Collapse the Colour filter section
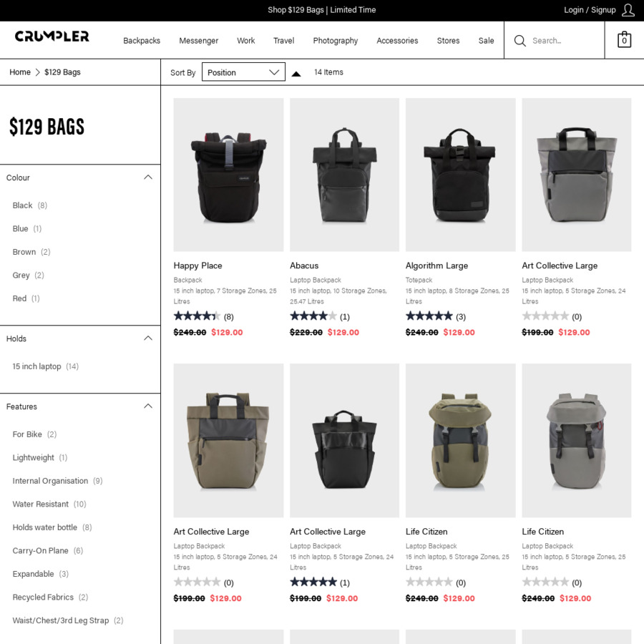Screen dimensions: 644x644 148,177
